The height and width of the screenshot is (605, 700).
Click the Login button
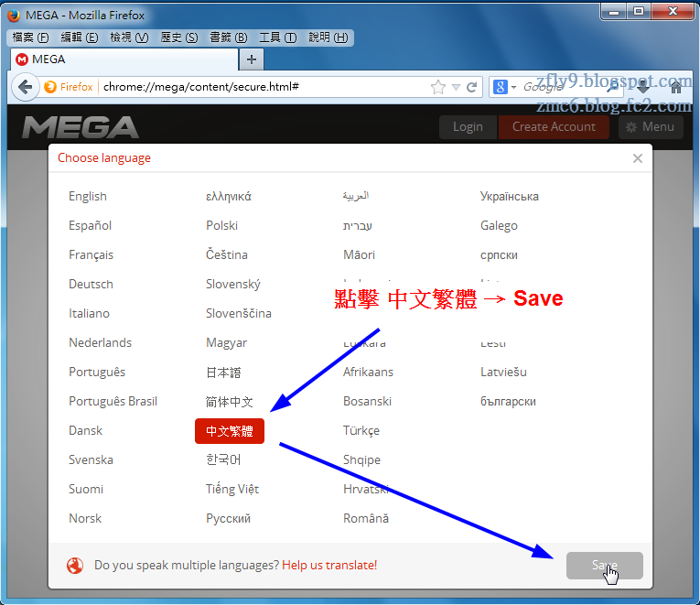pyautogui.click(x=468, y=127)
